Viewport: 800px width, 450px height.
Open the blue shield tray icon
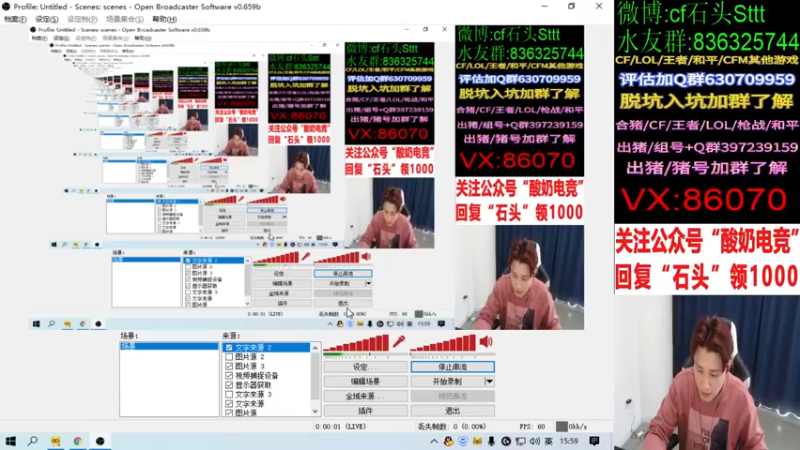(463, 441)
